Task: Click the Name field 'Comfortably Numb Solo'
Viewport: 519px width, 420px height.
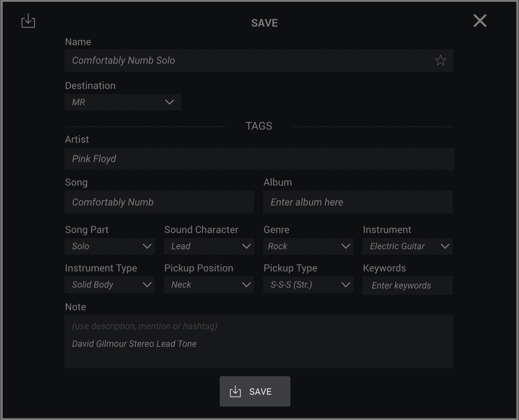Action: (248, 61)
